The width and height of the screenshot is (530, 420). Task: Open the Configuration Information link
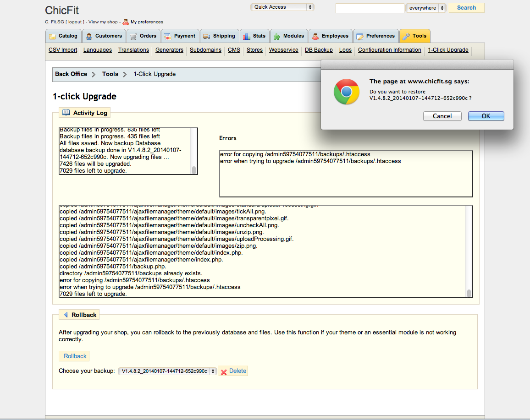[x=390, y=50]
